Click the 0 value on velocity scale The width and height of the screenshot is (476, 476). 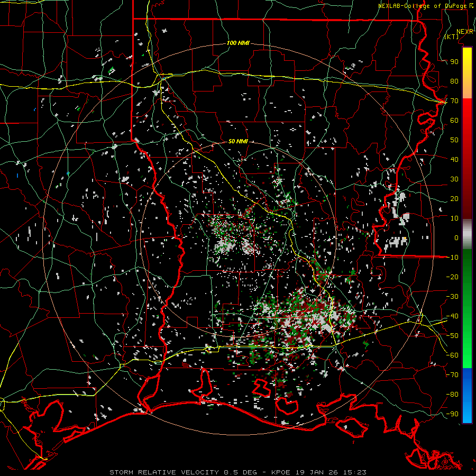(456, 238)
